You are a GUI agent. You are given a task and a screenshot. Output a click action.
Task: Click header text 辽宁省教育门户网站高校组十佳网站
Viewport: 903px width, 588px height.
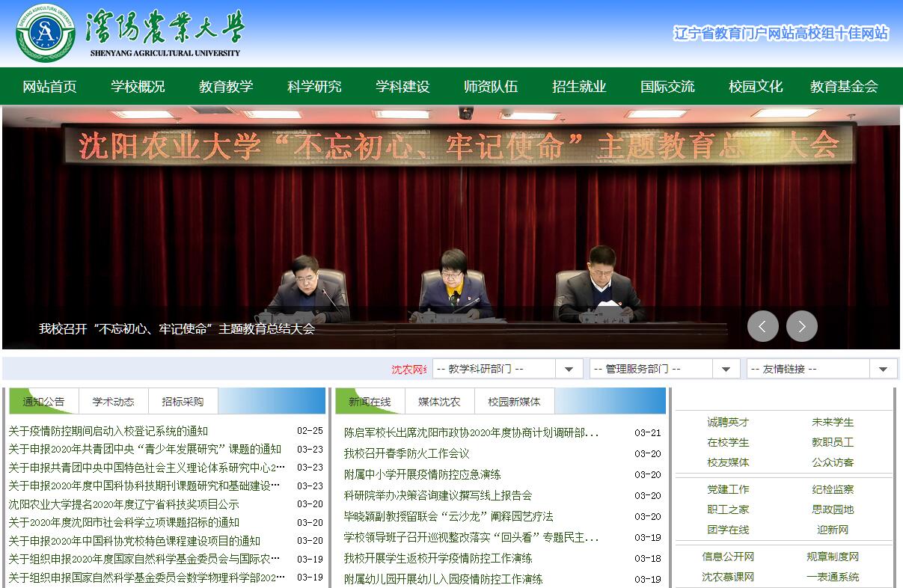coord(781,33)
